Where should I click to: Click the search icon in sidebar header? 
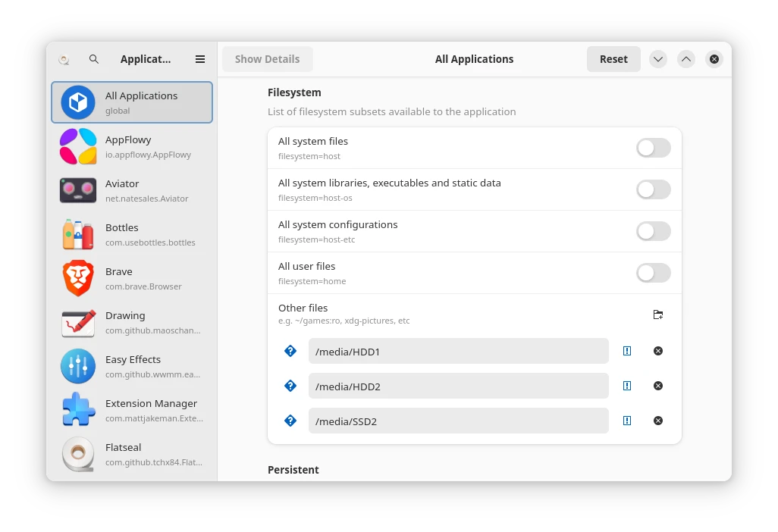click(x=94, y=59)
